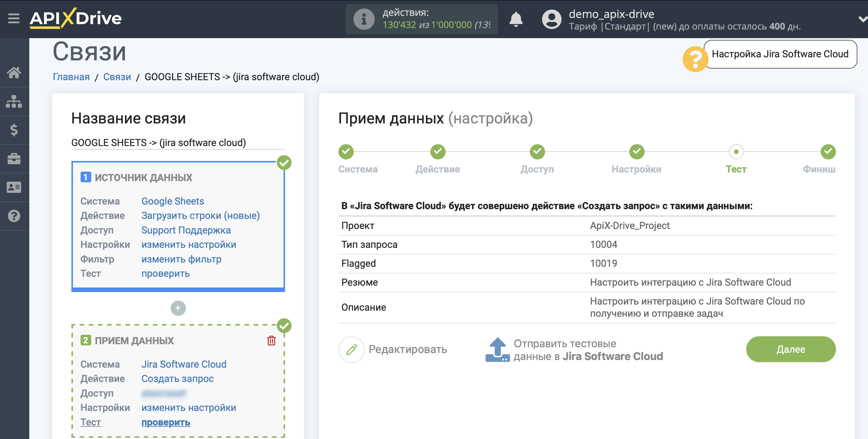Delete the ПРИЕМ ДАННЫХ block with trash icon
The width and height of the screenshot is (868, 439).
[271, 340]
